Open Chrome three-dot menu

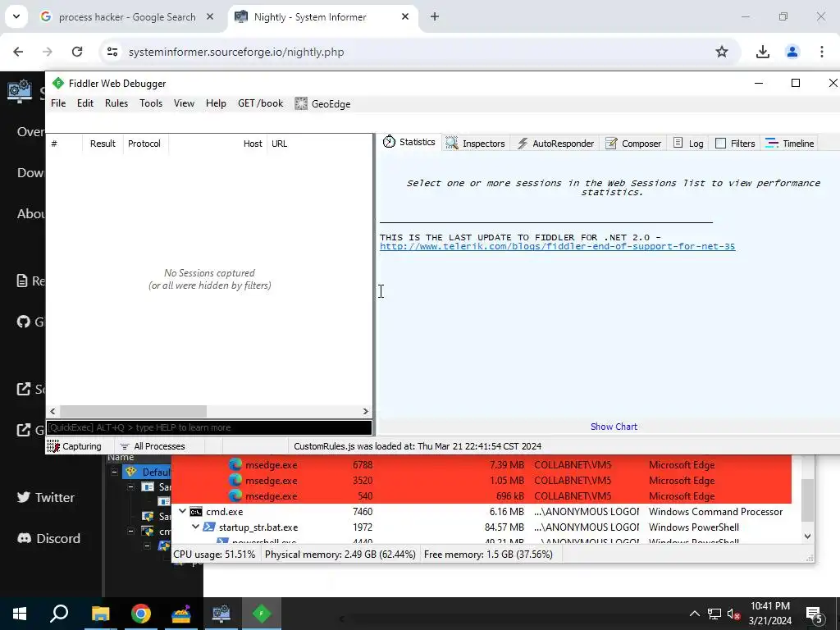click(822, 52)
